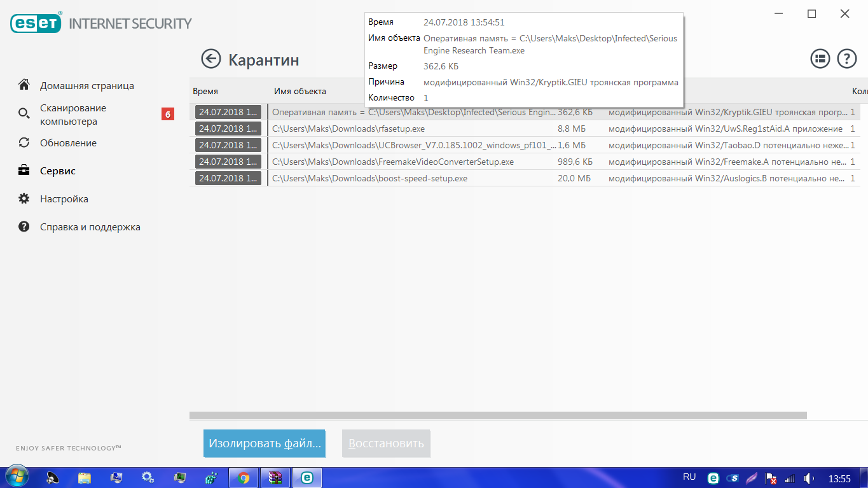Open the volume speaker tray icon
This screenshot has width=868, height=488.
[809, 478]
